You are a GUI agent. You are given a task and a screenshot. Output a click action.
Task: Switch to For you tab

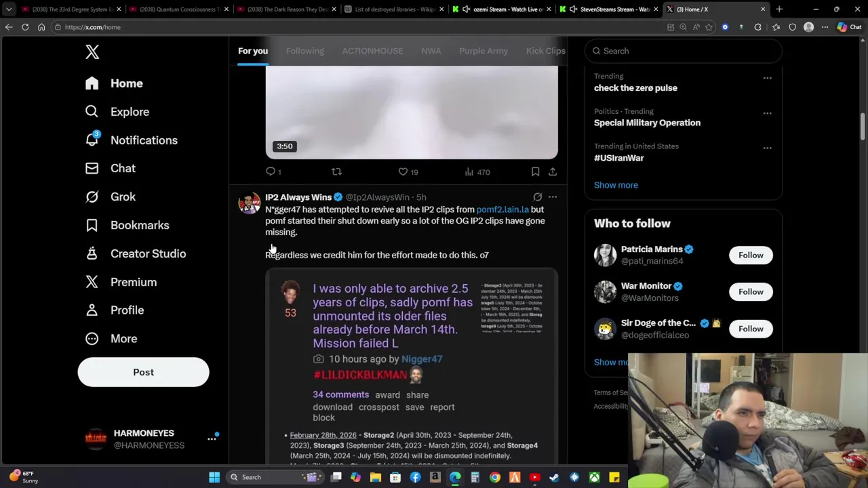[253, 51]
